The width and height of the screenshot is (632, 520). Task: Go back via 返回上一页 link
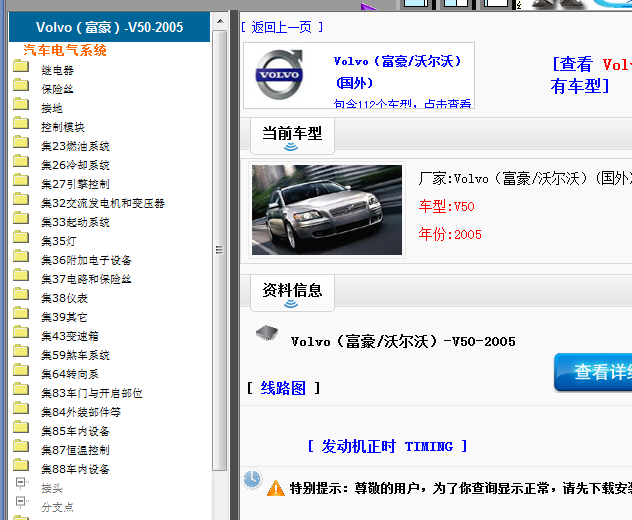(282, 27)
